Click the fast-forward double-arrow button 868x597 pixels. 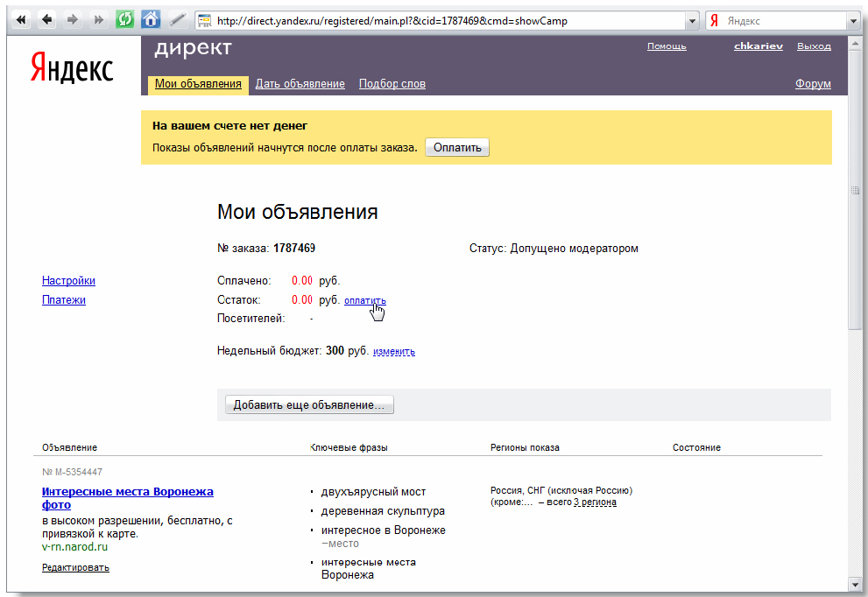(98, 20)
